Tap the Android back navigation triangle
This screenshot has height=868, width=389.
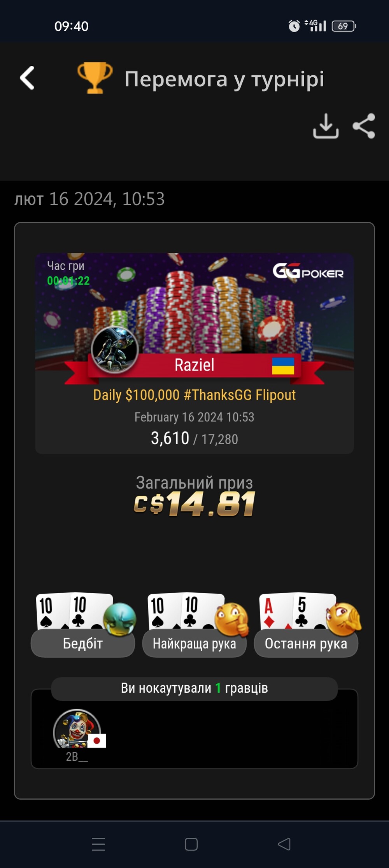pyautogui.click(x=284, y=844)
